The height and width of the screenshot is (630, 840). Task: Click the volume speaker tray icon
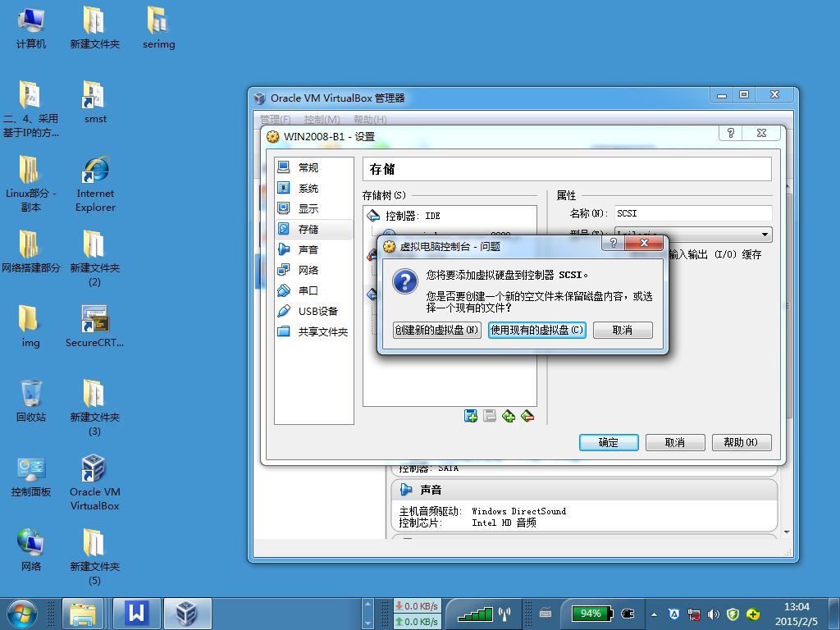tap(713, 614)
